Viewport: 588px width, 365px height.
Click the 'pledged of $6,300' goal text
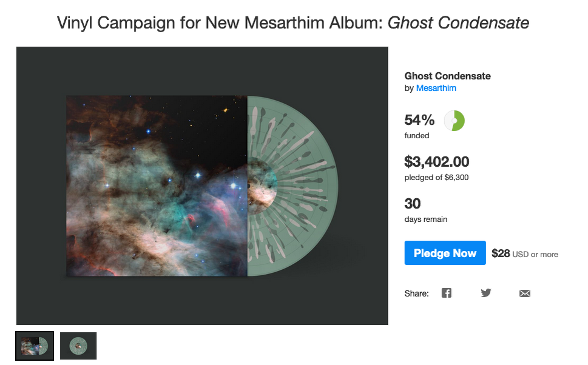tap(436, 178)
